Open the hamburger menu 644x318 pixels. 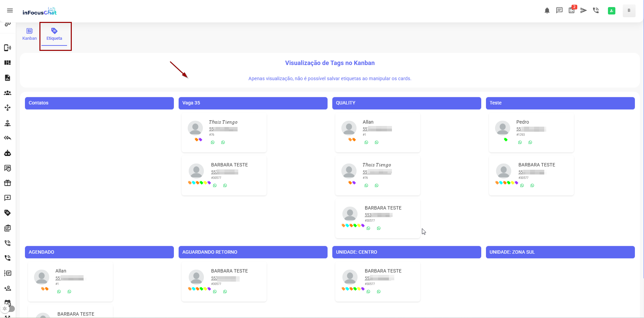(10, 10)
